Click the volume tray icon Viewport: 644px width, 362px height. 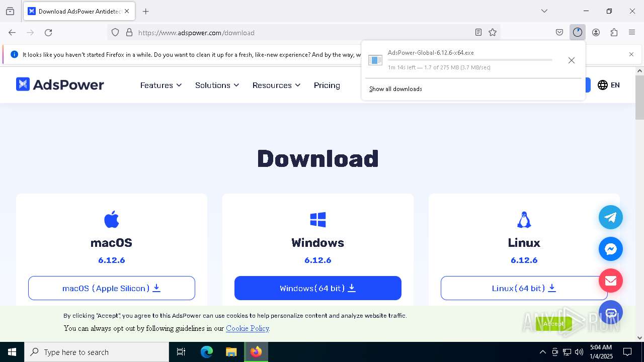(x=579, y=352)
